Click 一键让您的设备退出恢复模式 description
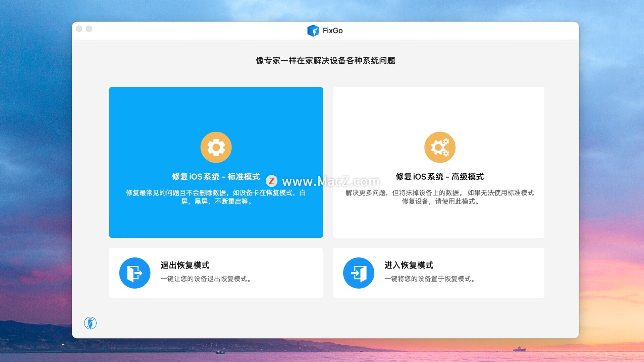 click(x=207, y=279)
